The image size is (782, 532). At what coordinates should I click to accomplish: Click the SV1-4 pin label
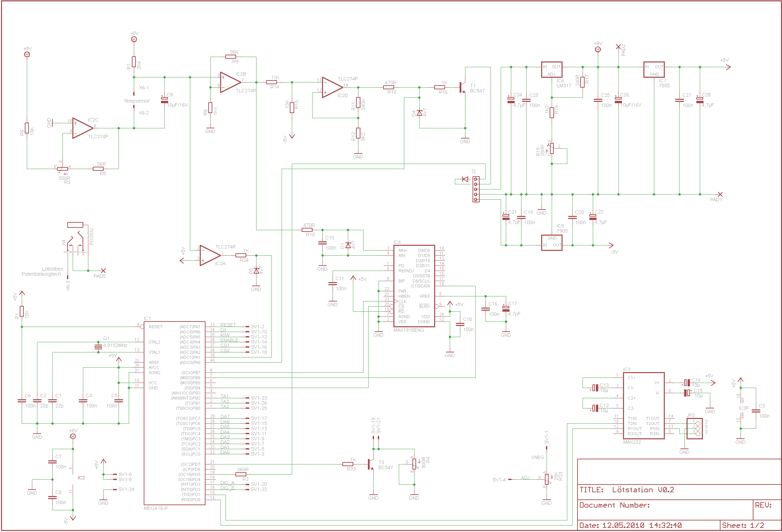click(x=499, y=480)
